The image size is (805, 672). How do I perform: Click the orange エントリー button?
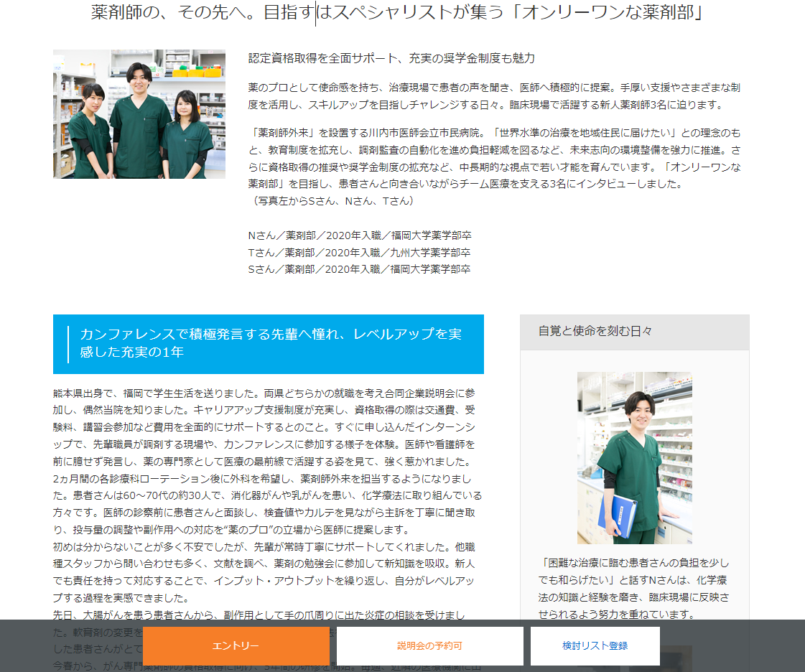[236, 646]
